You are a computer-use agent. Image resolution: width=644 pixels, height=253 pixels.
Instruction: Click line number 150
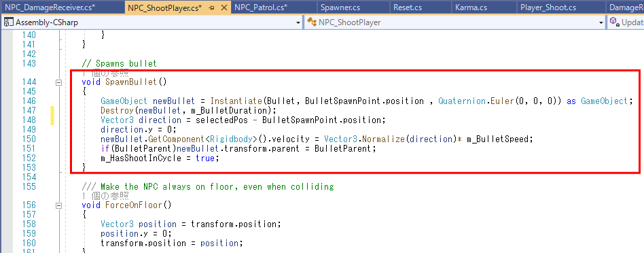[x=30, y=139]
